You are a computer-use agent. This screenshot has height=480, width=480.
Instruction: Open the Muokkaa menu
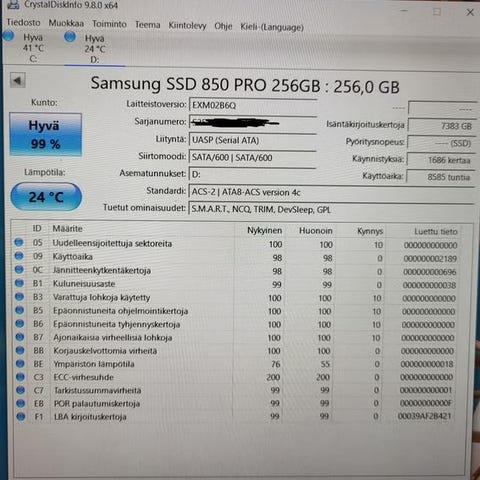click(66, 23)
